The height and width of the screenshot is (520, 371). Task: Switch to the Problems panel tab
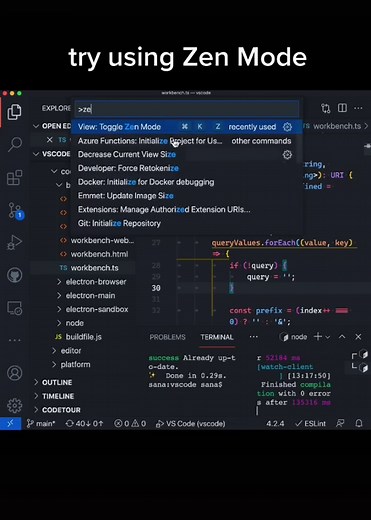[167, 337]
